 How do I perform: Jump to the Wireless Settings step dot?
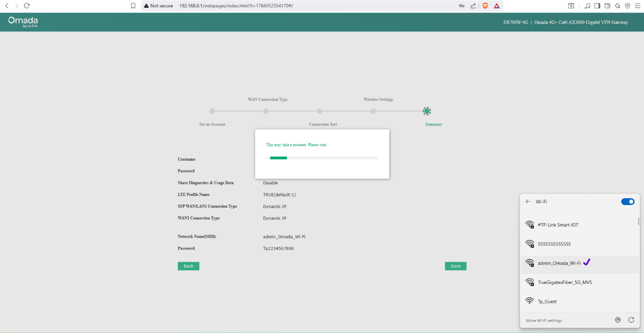pyautogui.click(x=373, y=111)
